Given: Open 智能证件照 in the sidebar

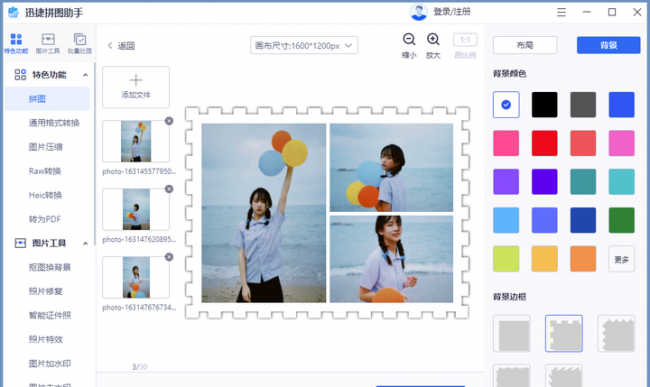Looking at the screenshot, I should point(50,315).
